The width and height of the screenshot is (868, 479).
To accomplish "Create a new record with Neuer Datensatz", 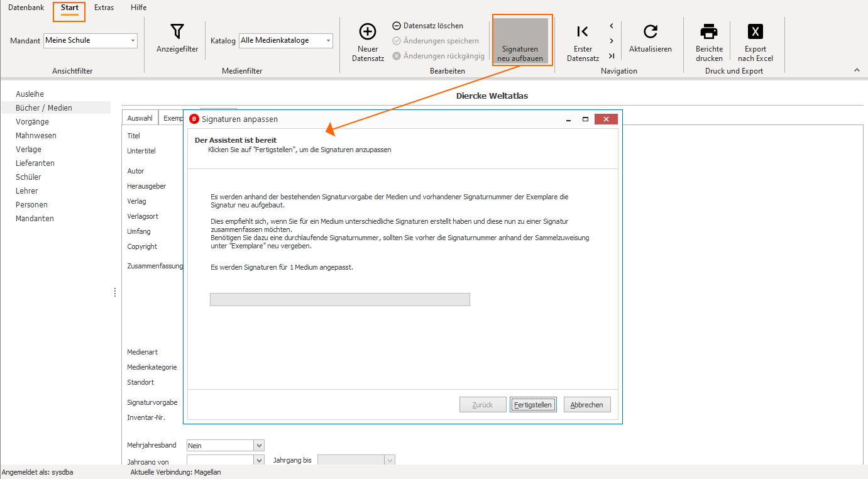I will (x=368, y=43).
